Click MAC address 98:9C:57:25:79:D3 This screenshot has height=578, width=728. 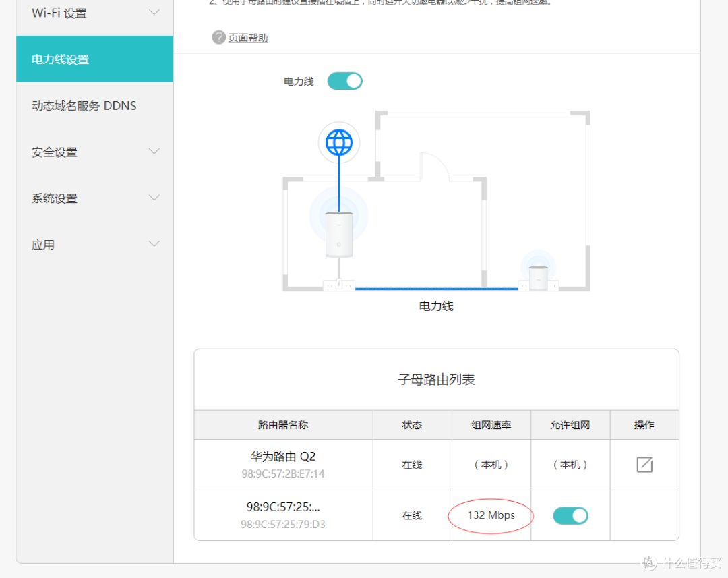283,525
